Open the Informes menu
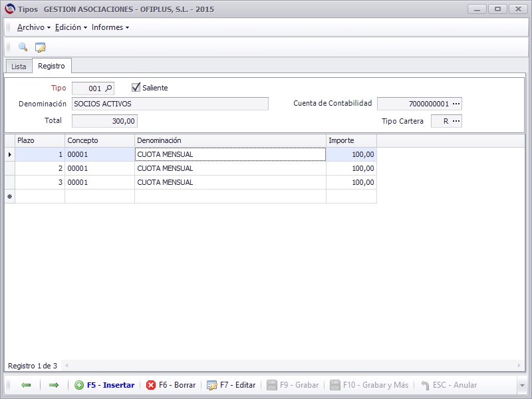This screenshot has width=532, height=399. (110, 27)
